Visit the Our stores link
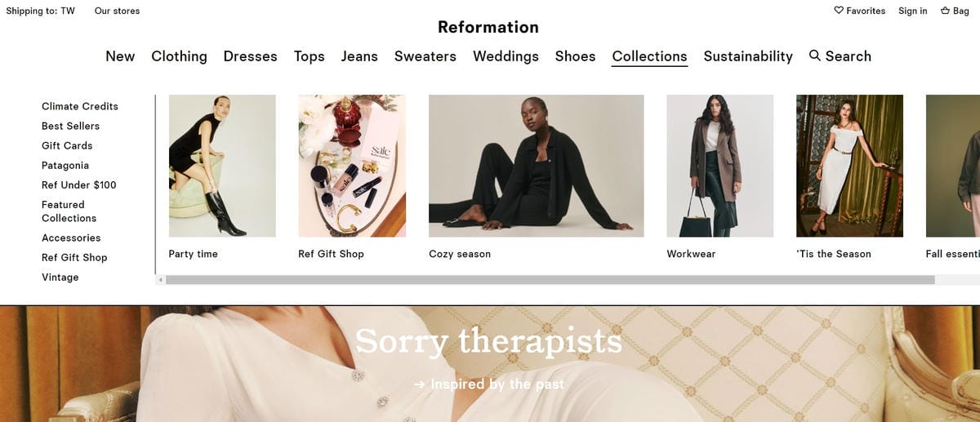Screen dimensions: 980x422 point(117,11)
